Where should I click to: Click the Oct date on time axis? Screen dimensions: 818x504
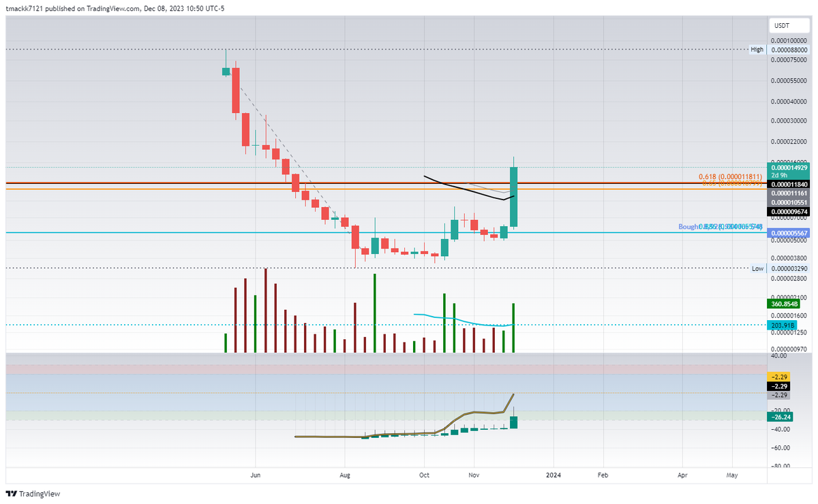(424, 475)
